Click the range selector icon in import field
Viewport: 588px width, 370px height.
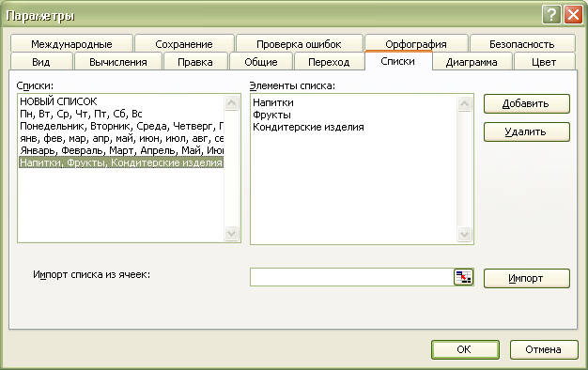pyautogui.click(x=463, y=277)
